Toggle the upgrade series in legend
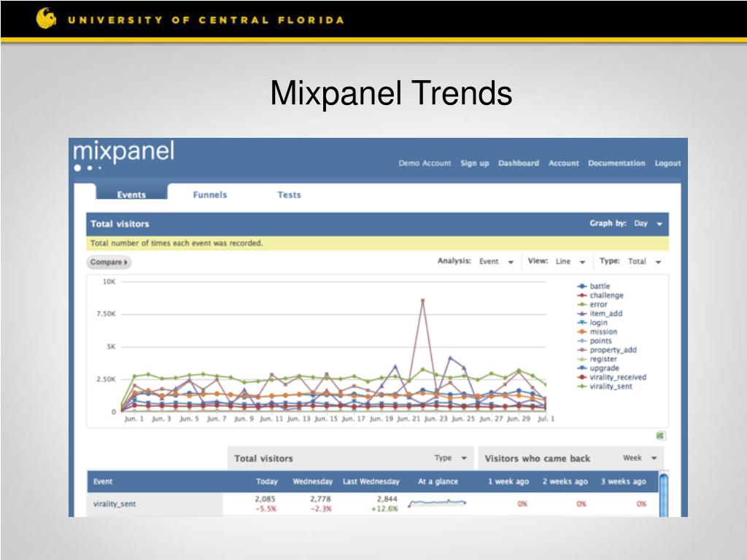 [x=598, y=368]
